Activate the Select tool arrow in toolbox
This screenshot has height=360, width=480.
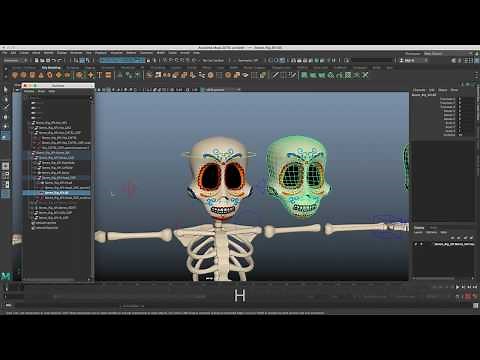pyautogui.click(x=5, y=90)
